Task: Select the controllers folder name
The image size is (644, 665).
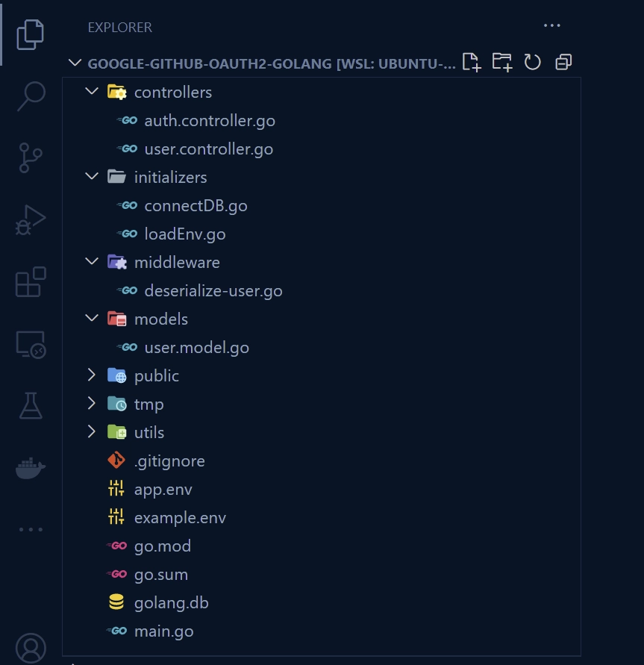Action: click(173, 93)
